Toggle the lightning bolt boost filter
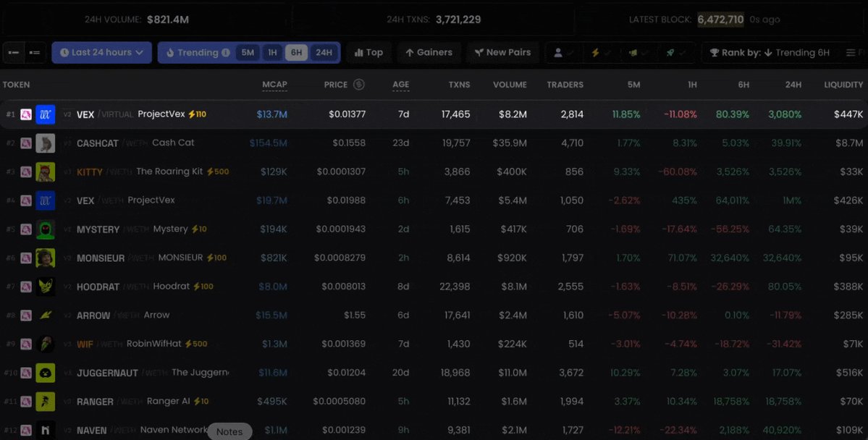 click(x=601, y=53)
